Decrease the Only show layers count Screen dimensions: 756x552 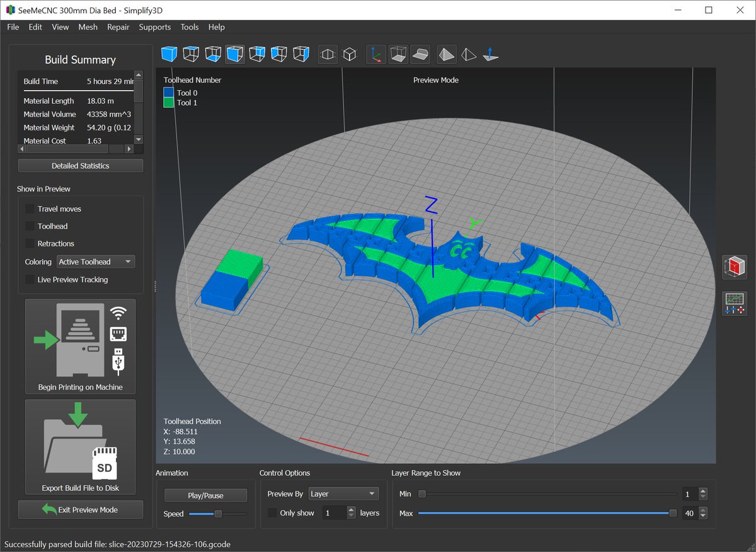click(x=352, y=516)
